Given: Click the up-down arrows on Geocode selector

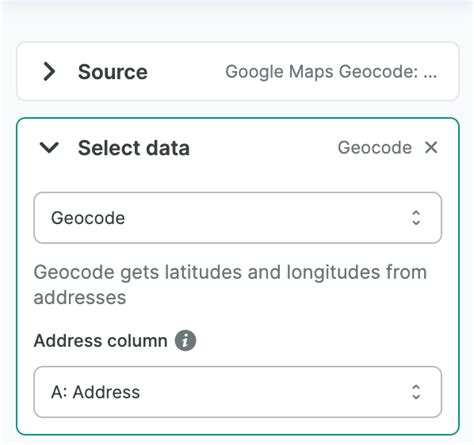Looking at the screenshot, I should [416, 218].
